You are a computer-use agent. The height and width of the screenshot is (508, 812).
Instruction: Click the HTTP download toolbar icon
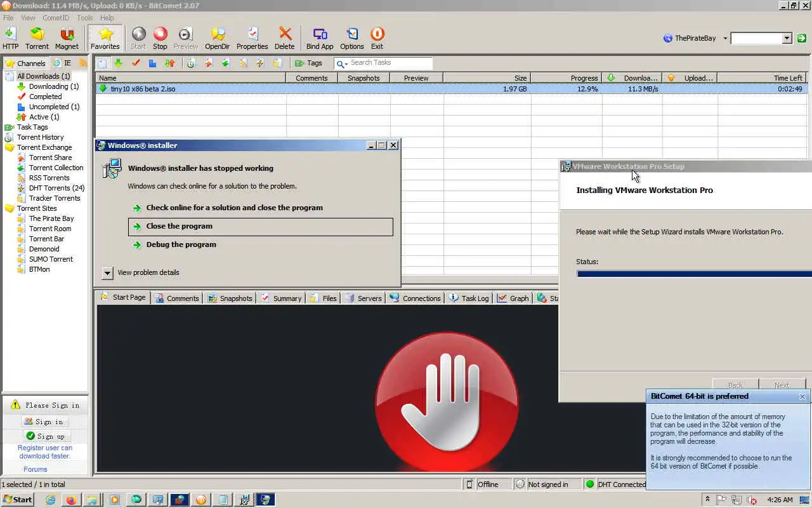point(10,38)
